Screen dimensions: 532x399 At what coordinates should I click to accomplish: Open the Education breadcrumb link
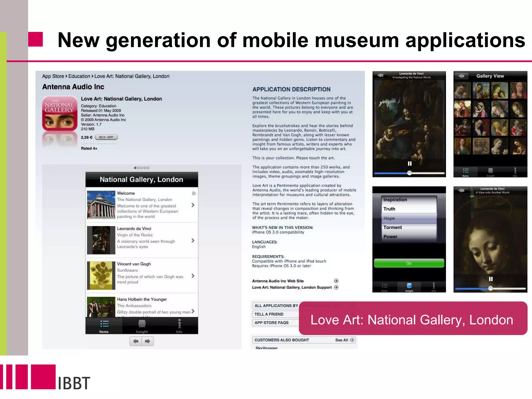(x=79, y=76)
